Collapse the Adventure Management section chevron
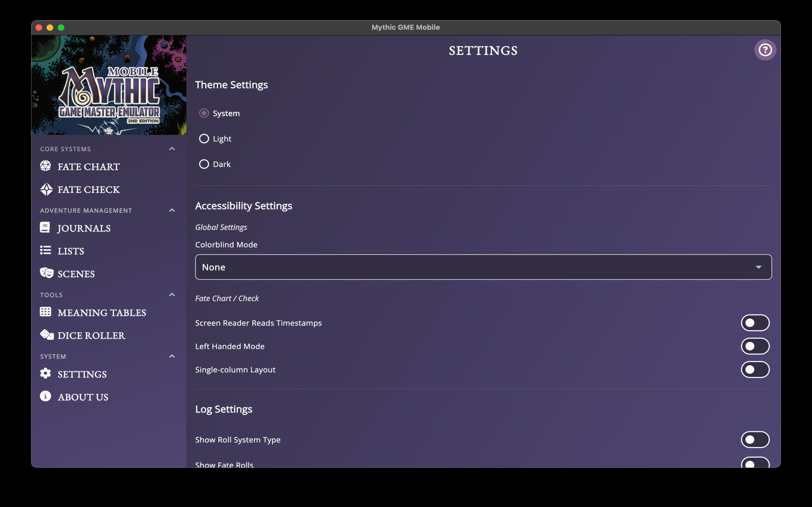This screenshot has width=812, height=507. point(172,210)
